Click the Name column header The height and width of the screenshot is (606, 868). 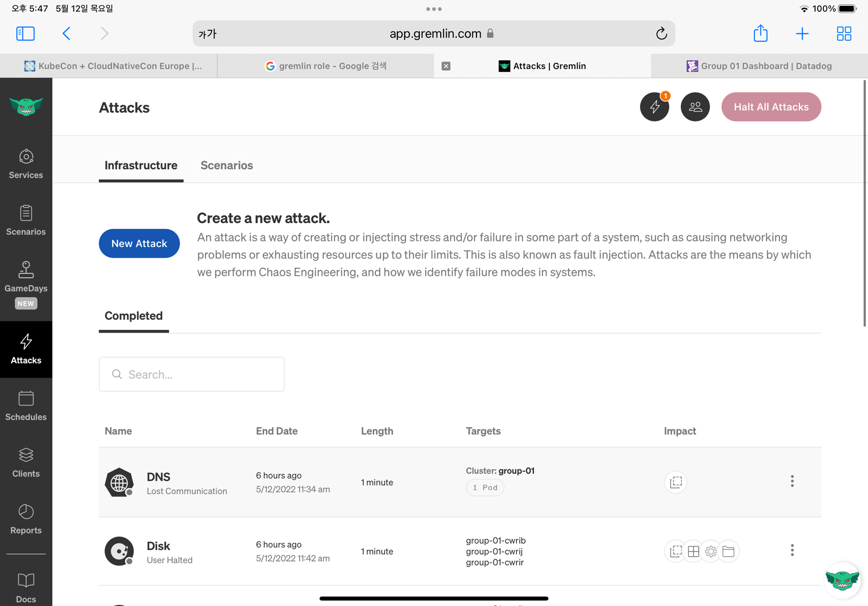click(x=118, y=431)
